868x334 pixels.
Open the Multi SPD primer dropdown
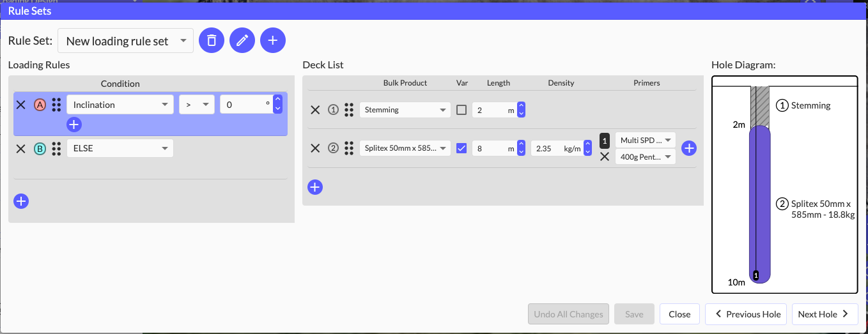click(645, 140)
